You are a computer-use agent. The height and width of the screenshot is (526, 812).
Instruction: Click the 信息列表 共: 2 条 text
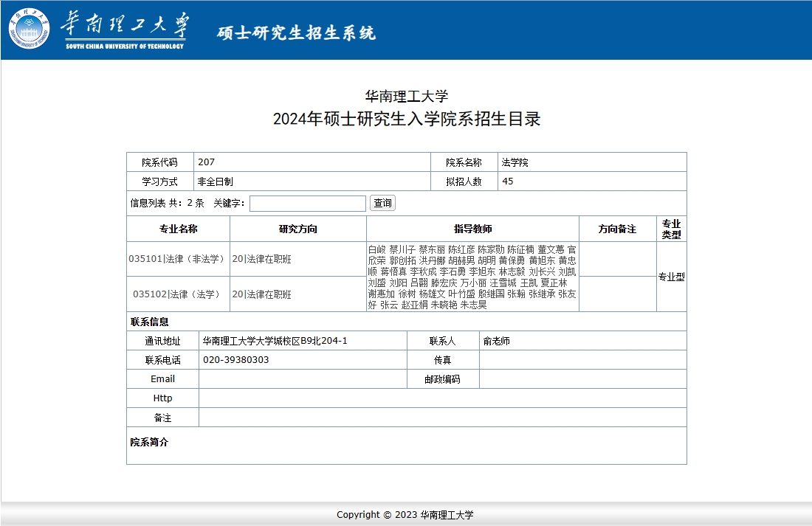coord(167,203)
